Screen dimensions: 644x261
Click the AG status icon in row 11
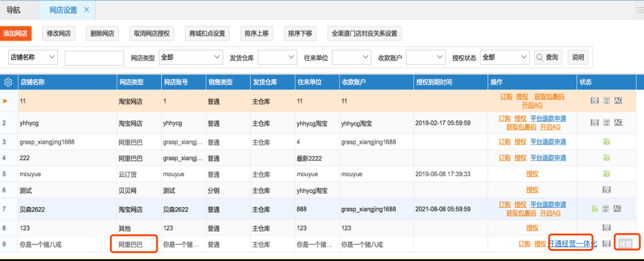(618, 101)
